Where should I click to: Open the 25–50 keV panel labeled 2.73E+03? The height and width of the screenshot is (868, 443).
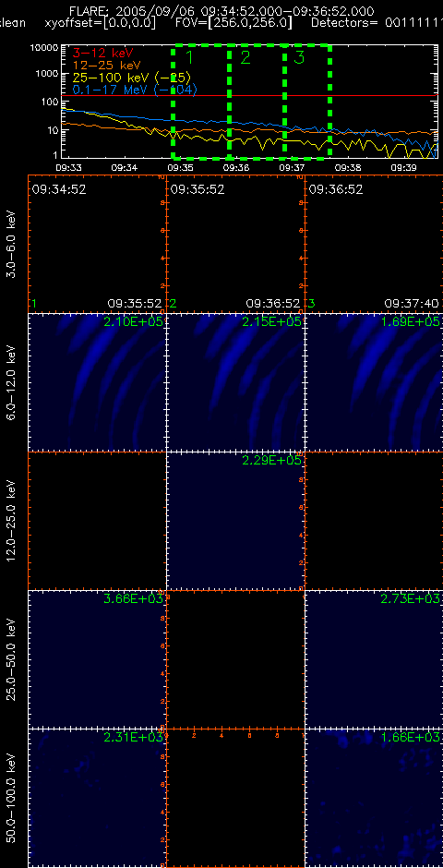pos(374,659)
